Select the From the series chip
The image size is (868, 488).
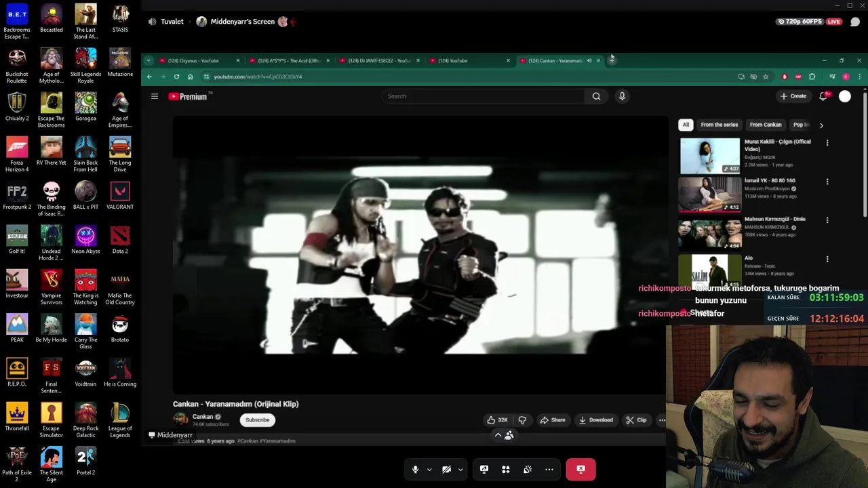[719, 125]
